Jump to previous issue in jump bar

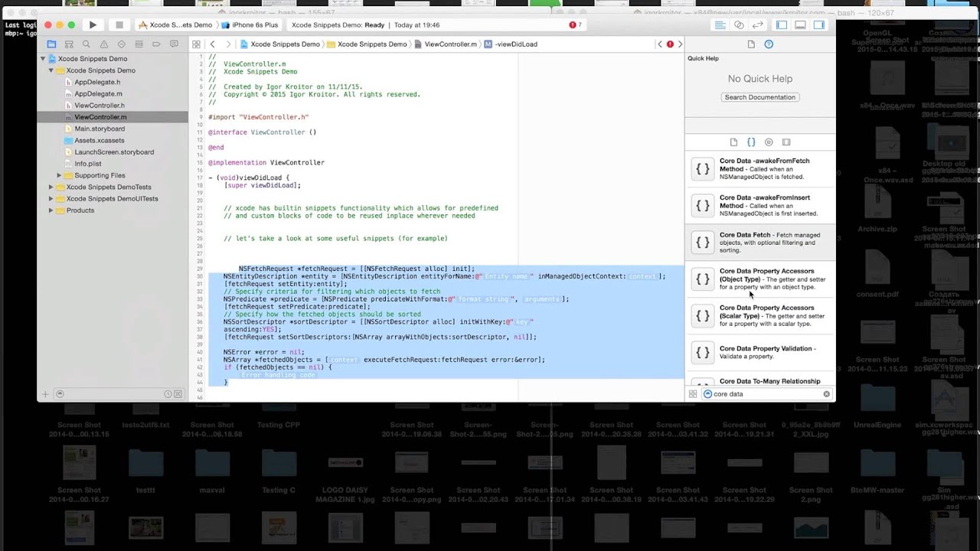(x=660, y=44)
